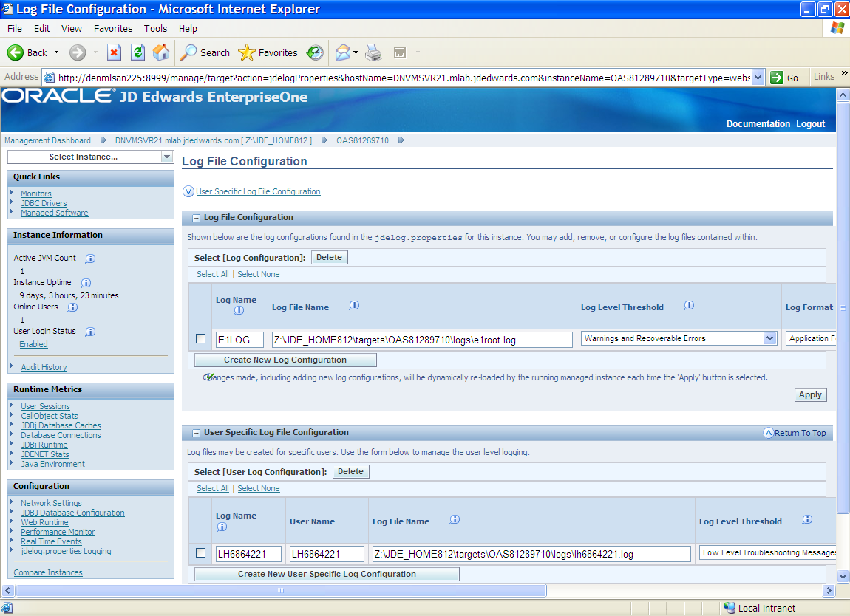850x616 pixels.
Task: Click the info icon beside User Login Status
Action: tap(90, 332)
